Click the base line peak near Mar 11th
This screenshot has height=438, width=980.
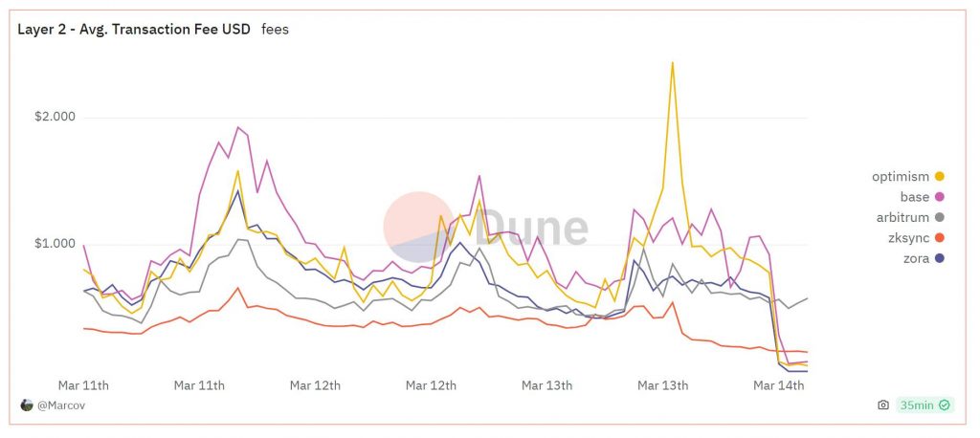point(238,127)
